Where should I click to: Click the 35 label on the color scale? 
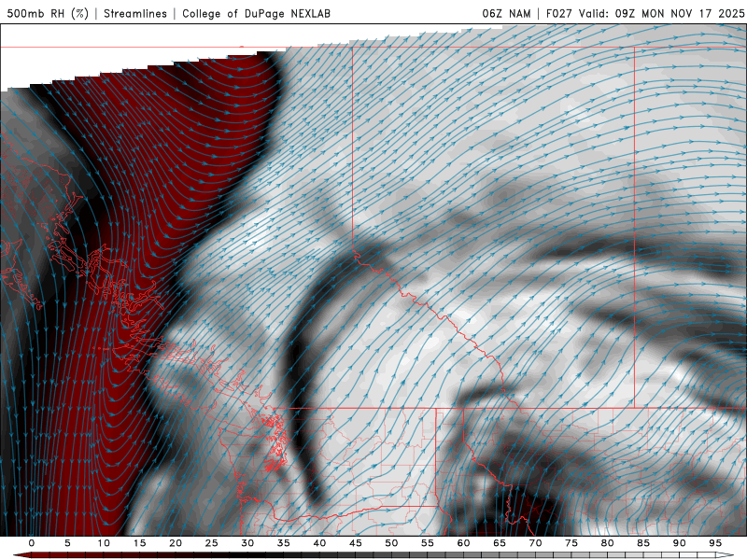point(284,543)
